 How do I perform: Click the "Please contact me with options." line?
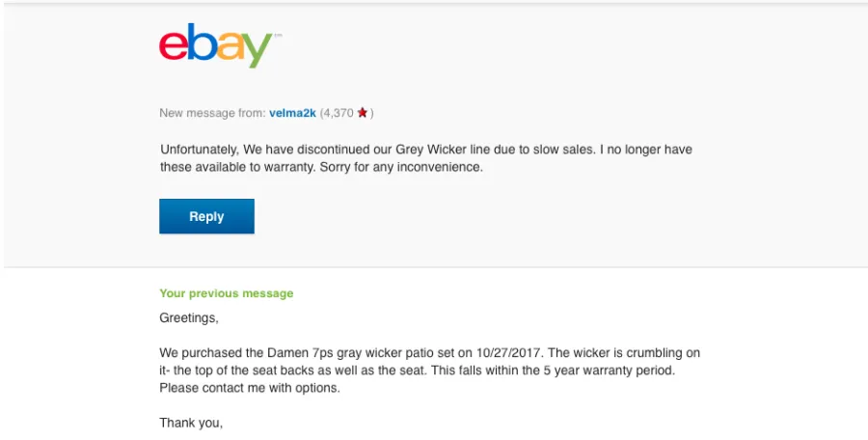click(250, 388)
